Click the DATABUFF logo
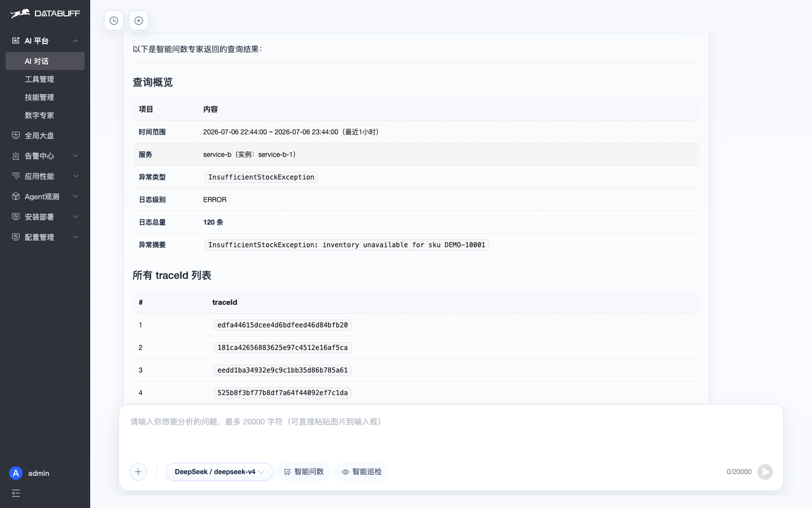Image resolution: width=812 pixels, height=508 pixels. coord(45,14)
